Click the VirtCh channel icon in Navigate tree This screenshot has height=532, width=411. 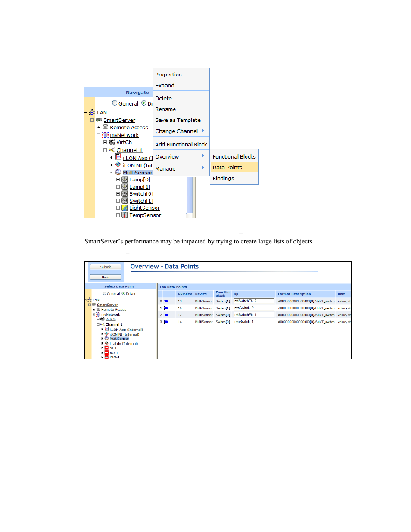(x=112, y=142)
